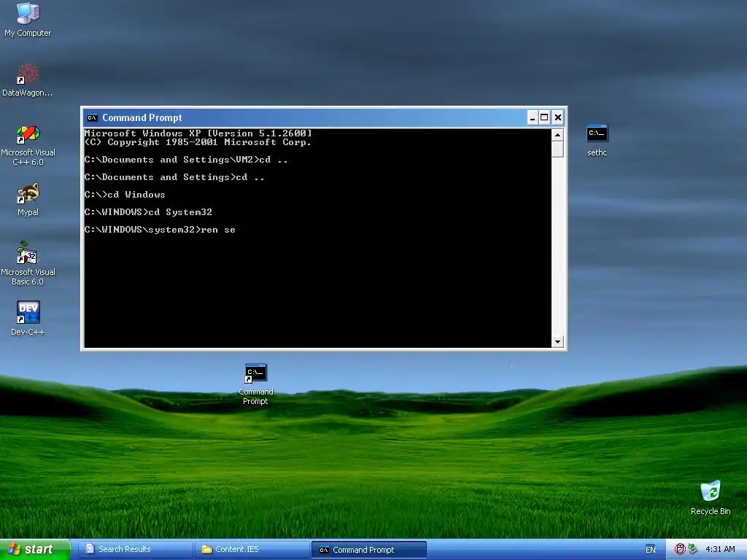This screenshot has height=560, width=747.
Task: Click 'Microsoft Windows XP [Version 5.1.2600]' line
Action: (198, 133)
